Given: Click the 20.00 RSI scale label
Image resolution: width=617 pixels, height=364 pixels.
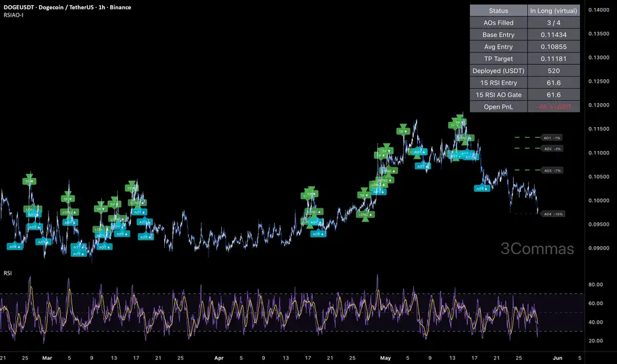Looking at the screenshot, I should point(596,341).
